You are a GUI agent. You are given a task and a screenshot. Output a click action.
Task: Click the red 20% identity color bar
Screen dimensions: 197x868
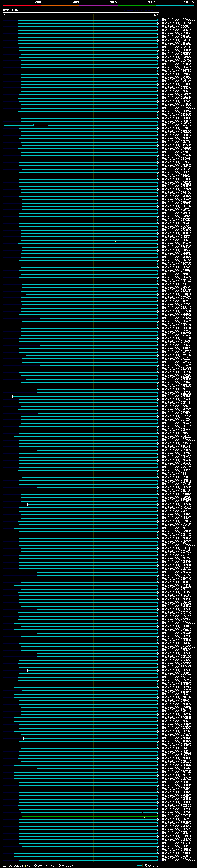pyautogui.click(x=22, y=6)
